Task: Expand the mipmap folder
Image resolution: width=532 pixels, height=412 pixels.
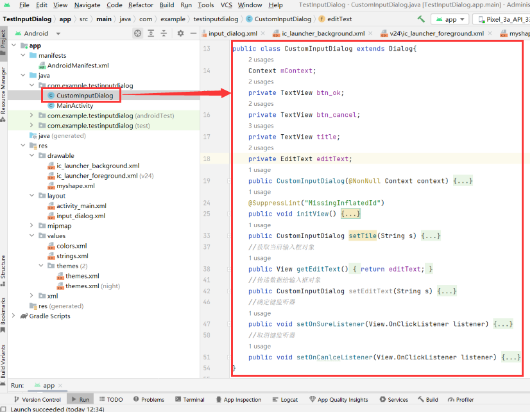Action: click(31, 225)
